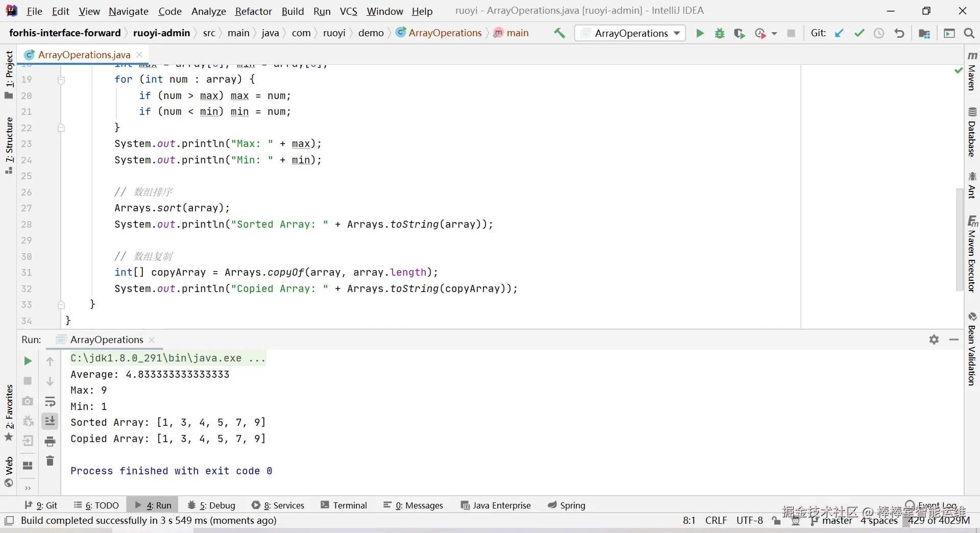Open Search Everywhere magnifier icon
The height and width of the screenshot is (533, 980).
(969, 33)
